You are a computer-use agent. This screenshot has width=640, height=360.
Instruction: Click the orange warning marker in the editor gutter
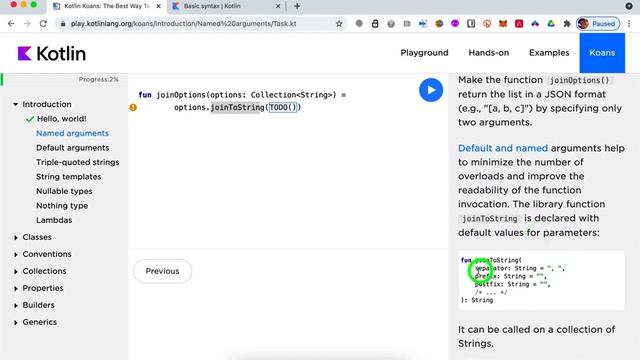[133, 107]
